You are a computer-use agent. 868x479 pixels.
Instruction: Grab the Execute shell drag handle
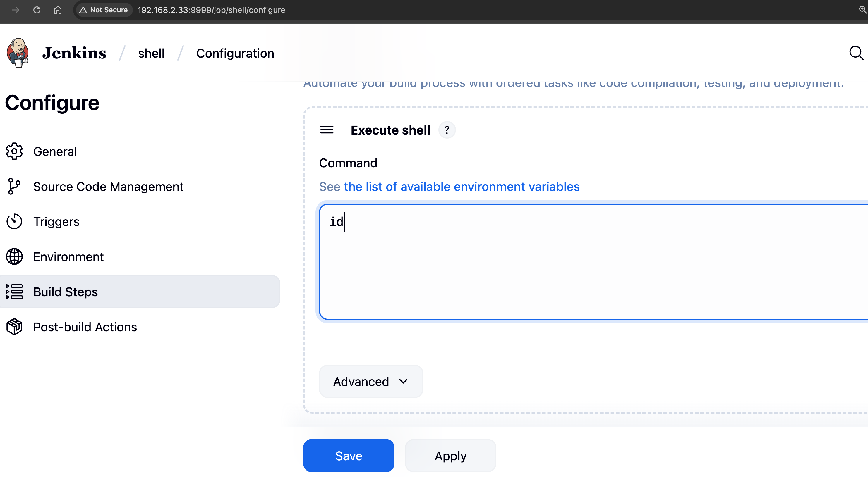click(327, 130)
